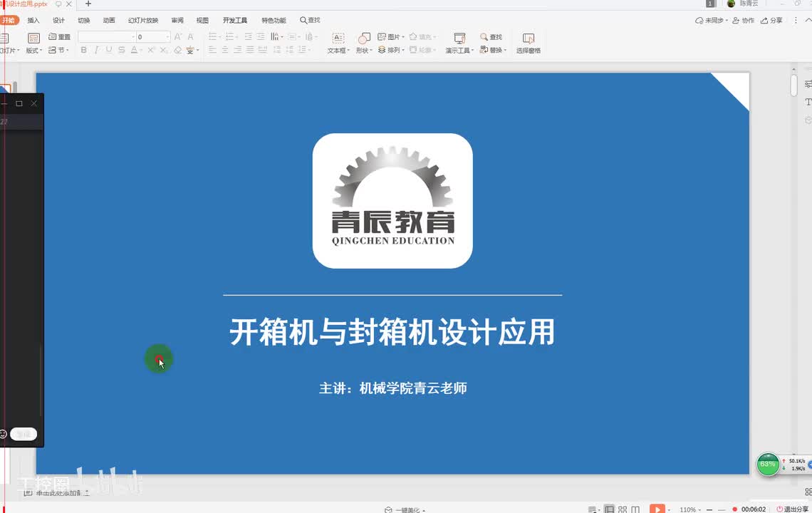Align text left
Screen dimensions: 812x513
pos(212,50)
